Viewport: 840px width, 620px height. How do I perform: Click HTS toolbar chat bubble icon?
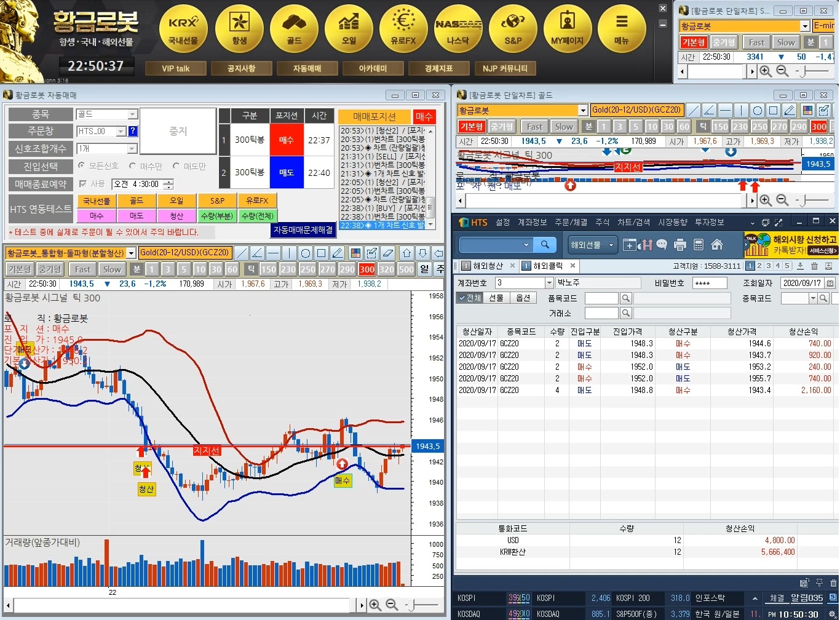[x=662, y=245]
